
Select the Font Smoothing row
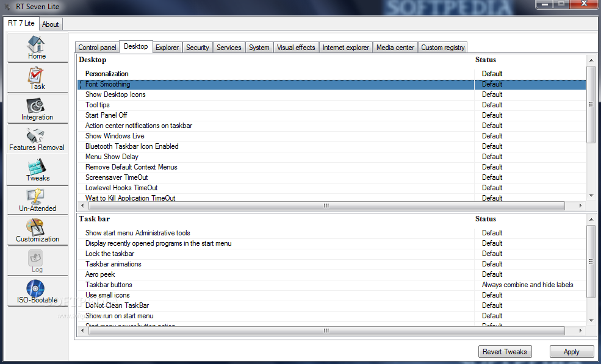[332, 84]
